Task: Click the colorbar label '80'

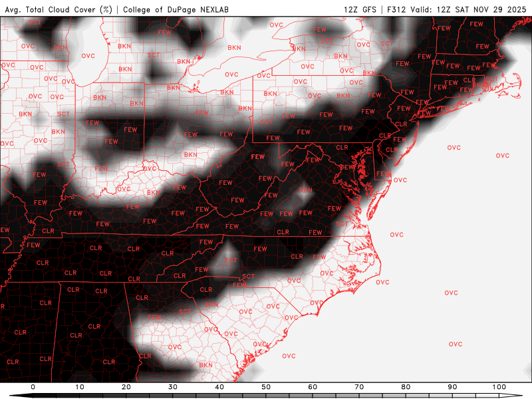Action: [406, 387]
